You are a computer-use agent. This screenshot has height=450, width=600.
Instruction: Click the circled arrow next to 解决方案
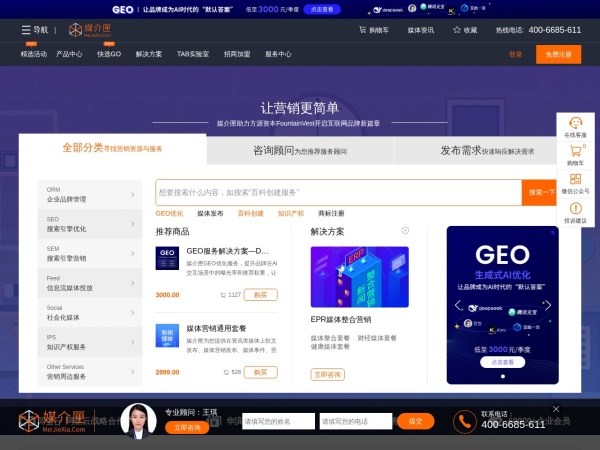(x=405, y=230)
